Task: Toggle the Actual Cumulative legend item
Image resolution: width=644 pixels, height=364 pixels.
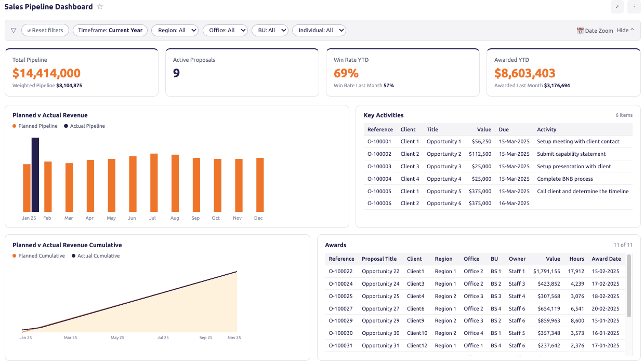Action: 96,255
